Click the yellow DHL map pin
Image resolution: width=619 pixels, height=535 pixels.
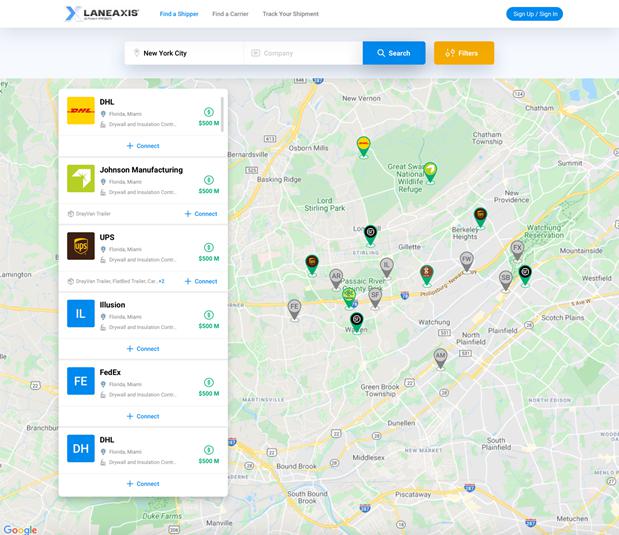(364, 146)
